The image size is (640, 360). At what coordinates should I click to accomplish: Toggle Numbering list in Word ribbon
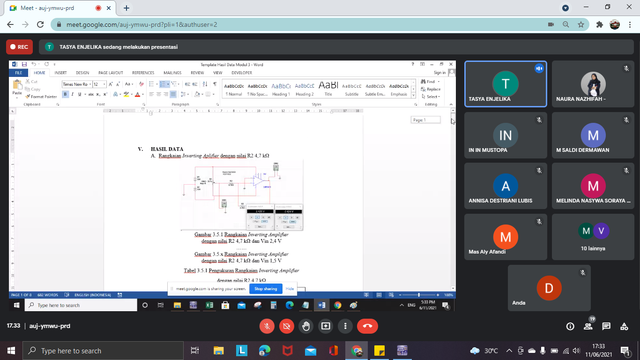(x=164, y=84)
